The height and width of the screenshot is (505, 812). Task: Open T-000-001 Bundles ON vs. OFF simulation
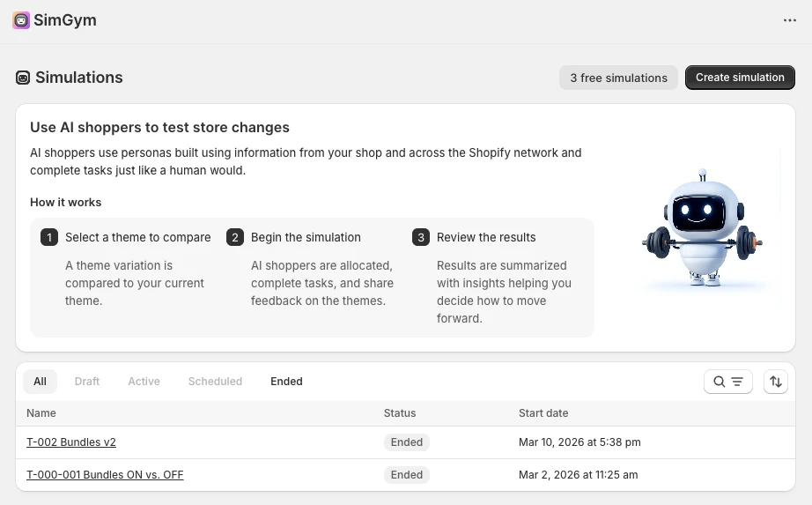(x=105, y=475)
